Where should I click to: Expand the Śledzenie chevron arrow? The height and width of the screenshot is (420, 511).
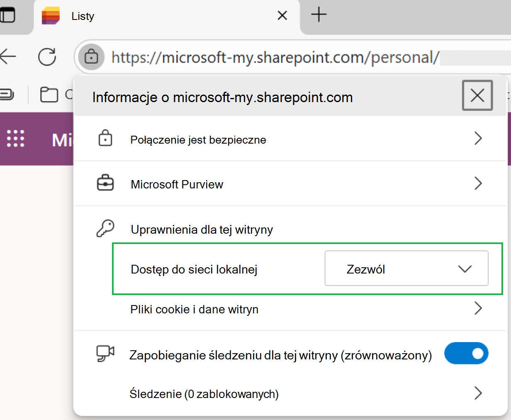[x=478, y=393]
